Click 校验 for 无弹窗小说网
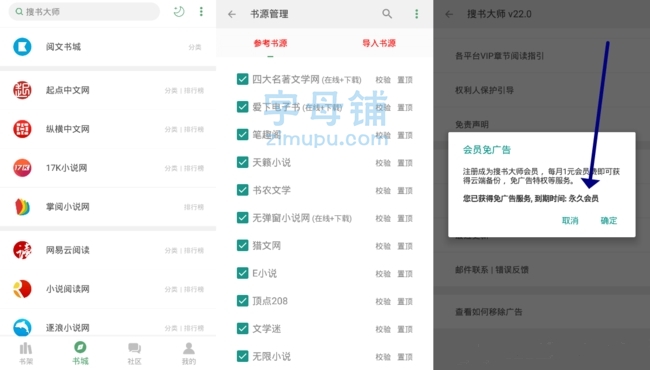The image size is (650, 370). 383,219
